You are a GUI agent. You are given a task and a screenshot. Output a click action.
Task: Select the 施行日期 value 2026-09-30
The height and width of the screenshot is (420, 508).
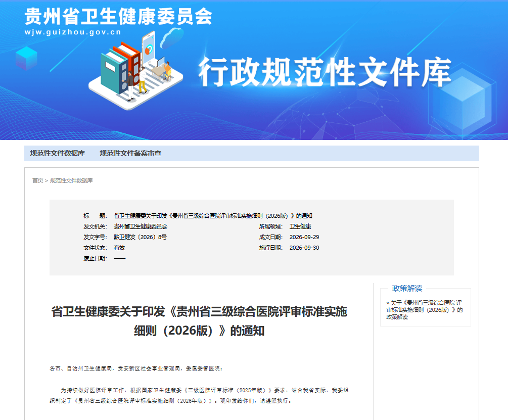pyautogui.click(x=304, y=248)
